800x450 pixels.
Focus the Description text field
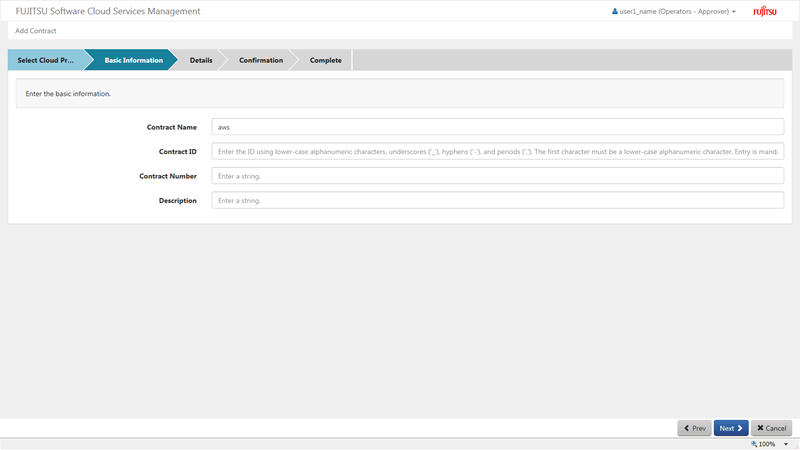[x=497, y=201]
